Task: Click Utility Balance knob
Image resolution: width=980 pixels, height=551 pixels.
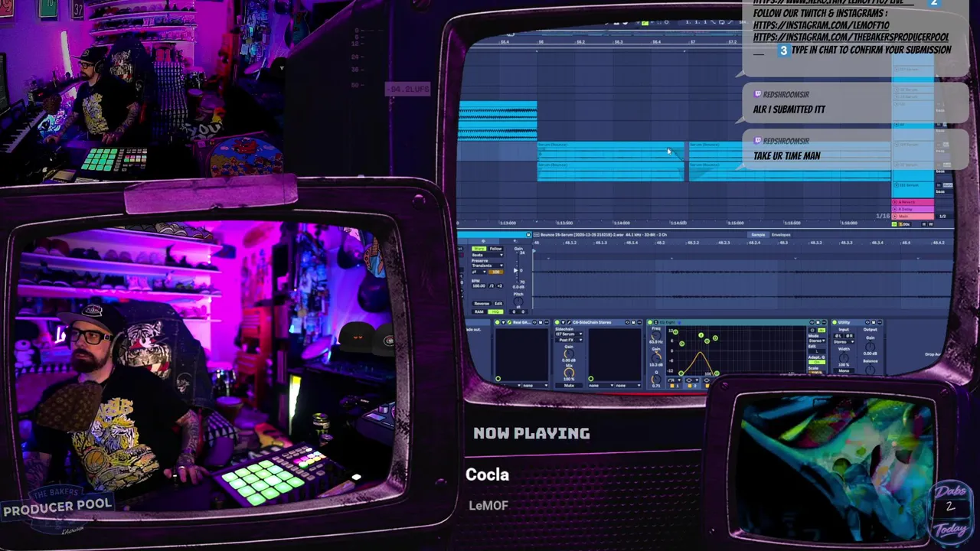Action: click(871, 370)
